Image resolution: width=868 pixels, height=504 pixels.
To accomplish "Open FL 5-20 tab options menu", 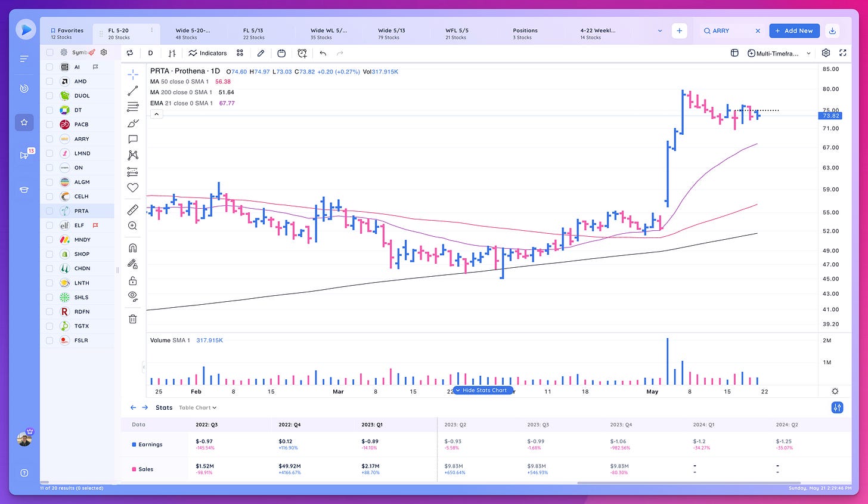I will 152,30.
